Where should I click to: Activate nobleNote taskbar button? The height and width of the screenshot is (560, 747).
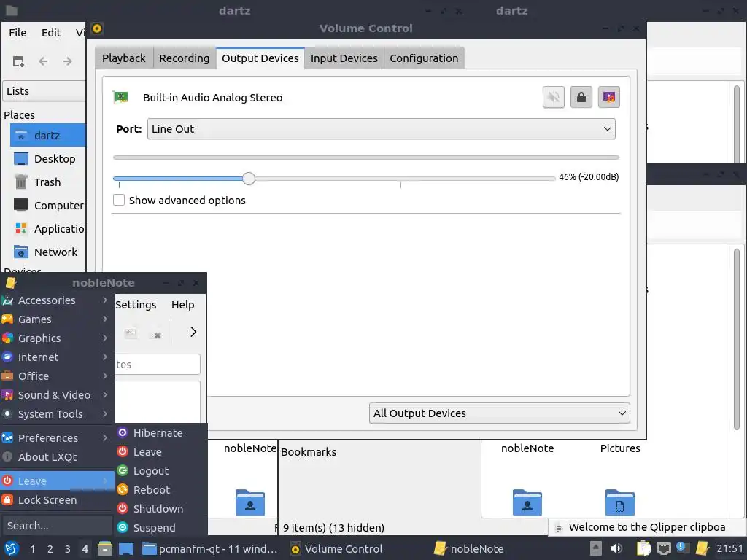click(469, 549)
